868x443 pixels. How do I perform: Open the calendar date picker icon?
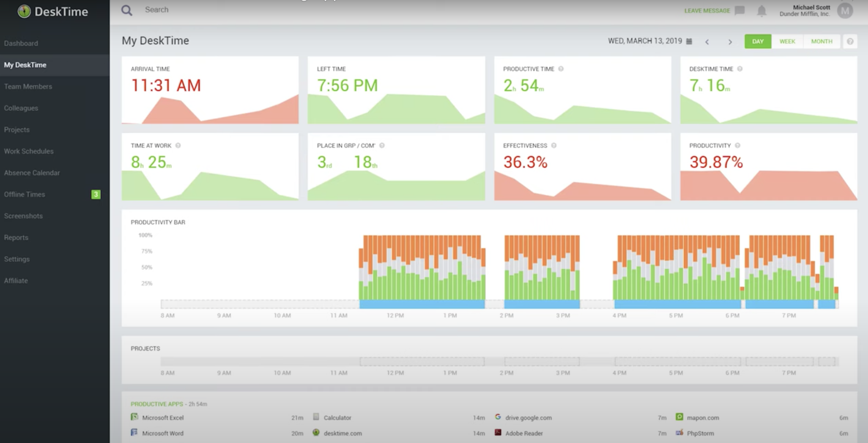[x=689, y=41]
